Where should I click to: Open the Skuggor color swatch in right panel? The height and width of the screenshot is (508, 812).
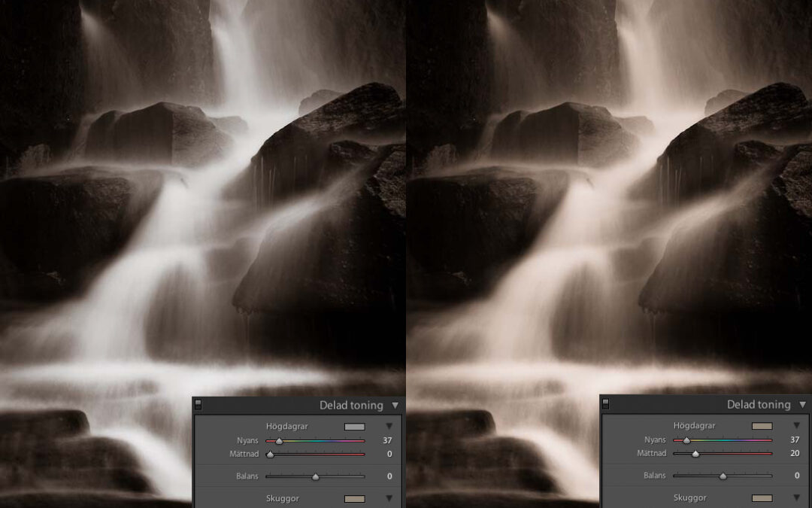click(x=762, y=497)
